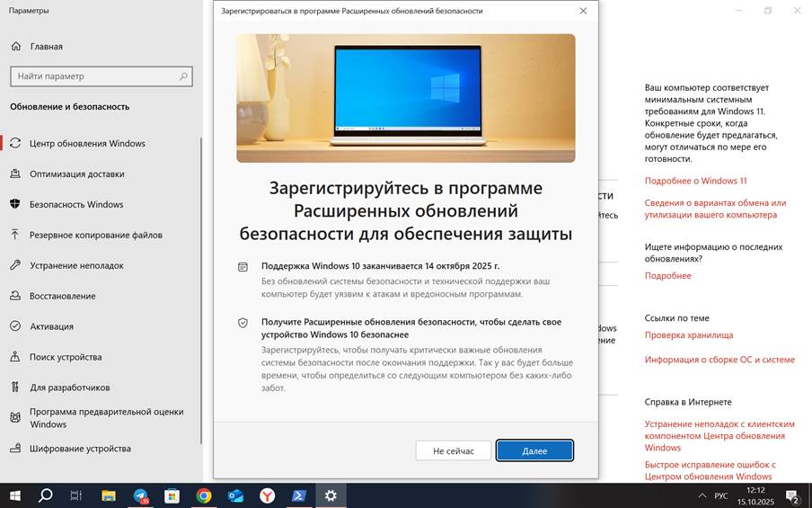Click the Далее button in the dialog
Viewport: 812px width, 508px height.
tap(534, 450)
